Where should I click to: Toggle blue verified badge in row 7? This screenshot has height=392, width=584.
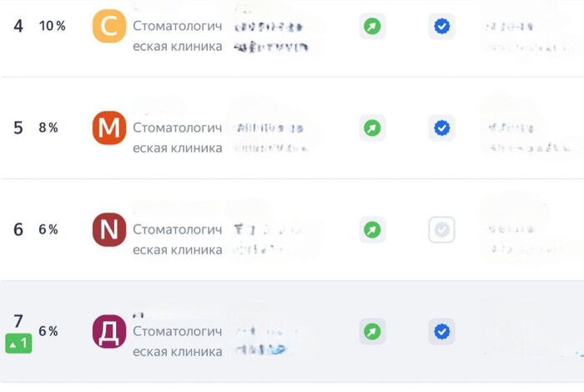point(441,331)
